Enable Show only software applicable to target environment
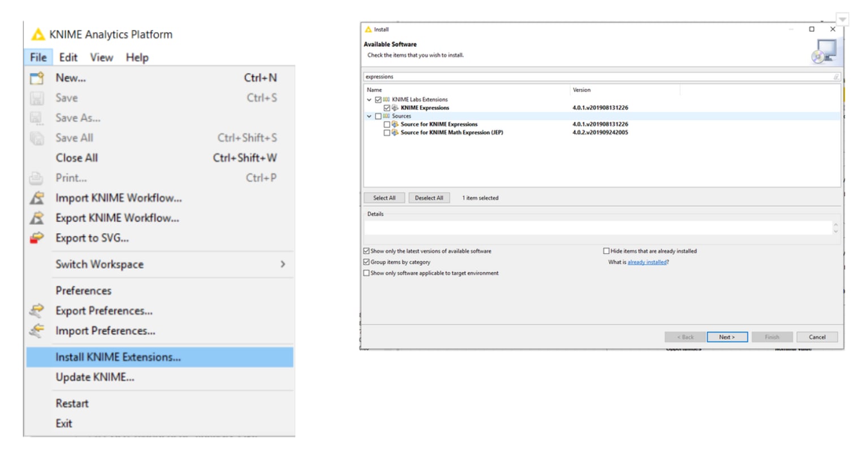The width and height of the screenshot is (868, 450). tap(366, 273)
